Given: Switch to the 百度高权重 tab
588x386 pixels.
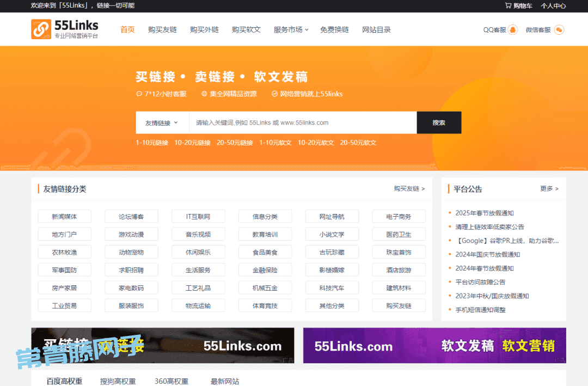Looking at the screenshot, I should pos(64,381).
